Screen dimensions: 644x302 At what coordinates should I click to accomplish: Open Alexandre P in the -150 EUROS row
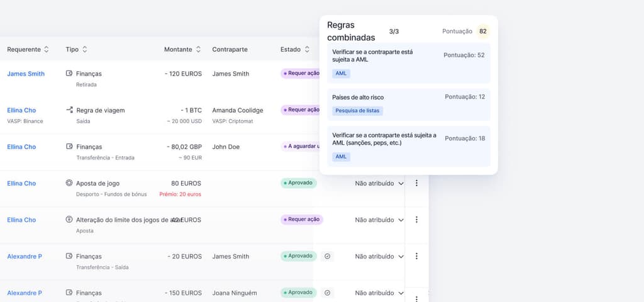click(25, 293)
